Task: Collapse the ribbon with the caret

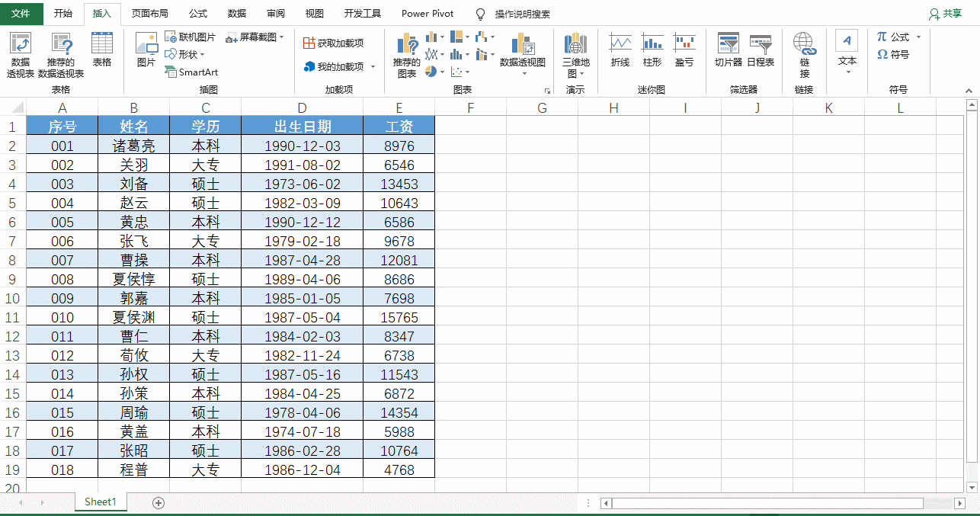Action: click(x=970, y=91)
